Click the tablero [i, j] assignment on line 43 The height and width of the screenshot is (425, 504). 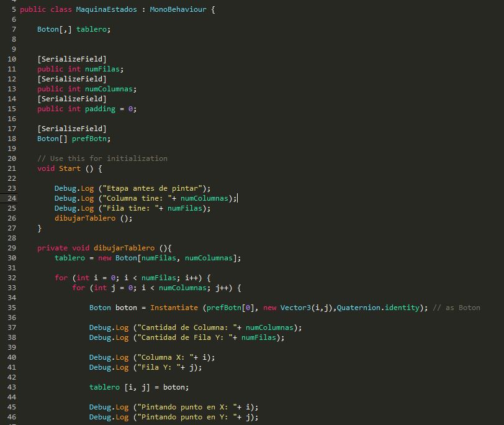tap(139, 387)
